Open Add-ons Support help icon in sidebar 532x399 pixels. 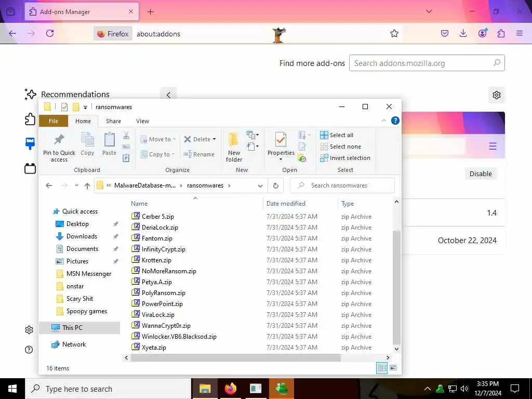click(29, 350)
